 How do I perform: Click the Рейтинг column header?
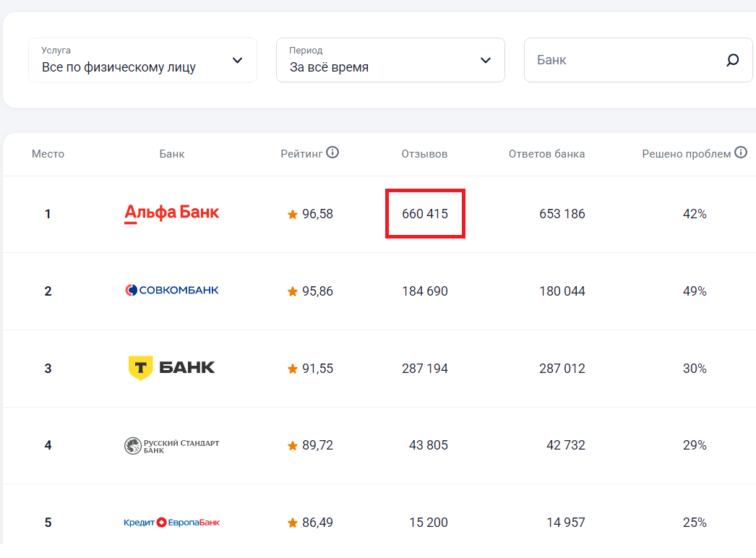click(301, 154)
